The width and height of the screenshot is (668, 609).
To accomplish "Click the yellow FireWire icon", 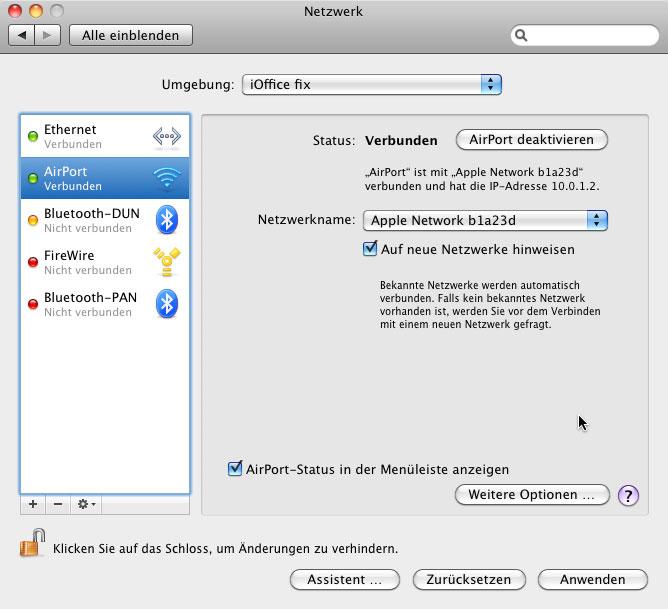I will [167, 262].
